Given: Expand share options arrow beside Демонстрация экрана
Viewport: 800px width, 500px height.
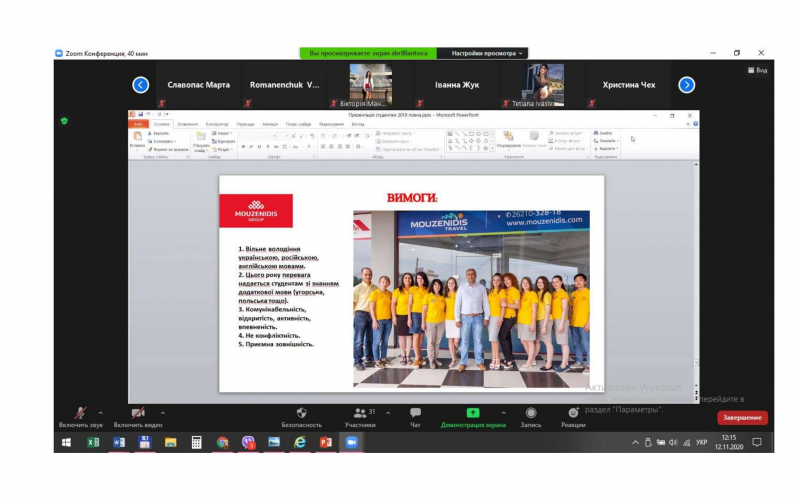Looking at the screenshot, I should coord(504,413).
